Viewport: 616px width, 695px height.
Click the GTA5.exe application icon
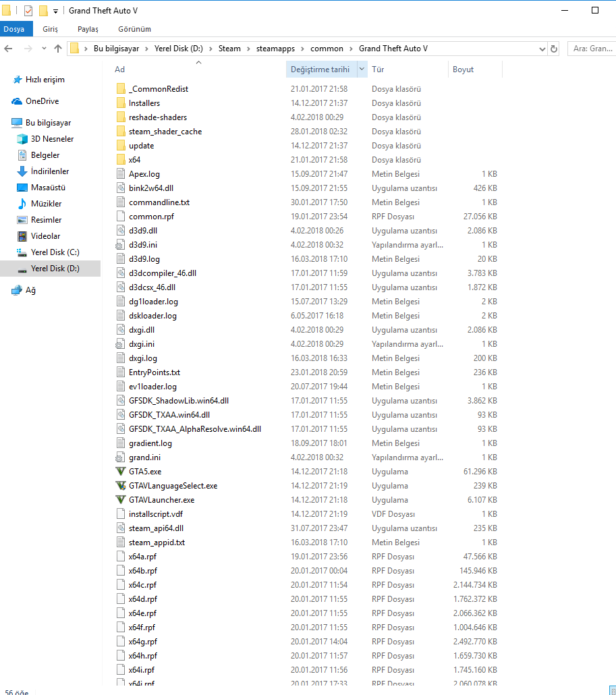pyautogui.click(x=121, y=471)
